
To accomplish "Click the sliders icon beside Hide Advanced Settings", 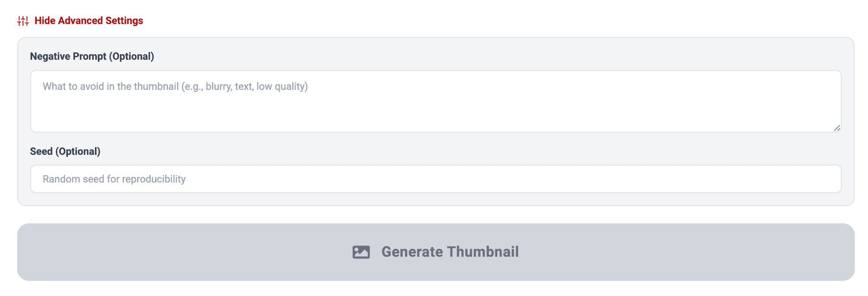I will coord(23,21).
